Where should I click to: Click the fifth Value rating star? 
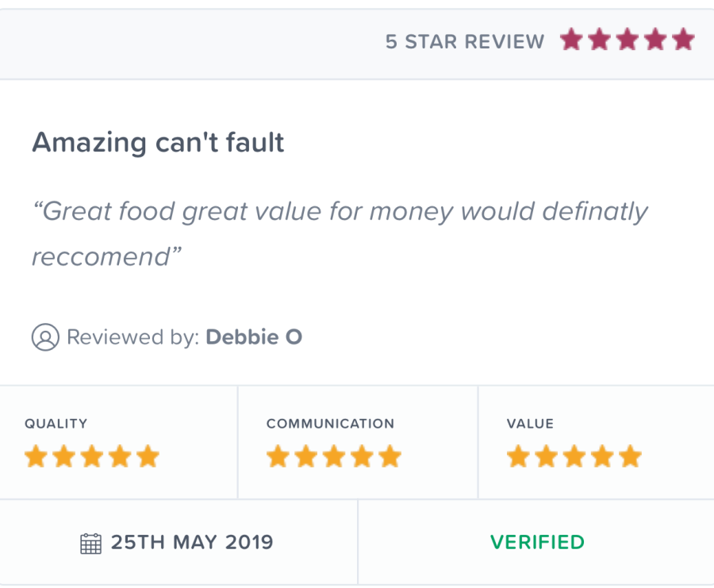click(x=630, y=457)
